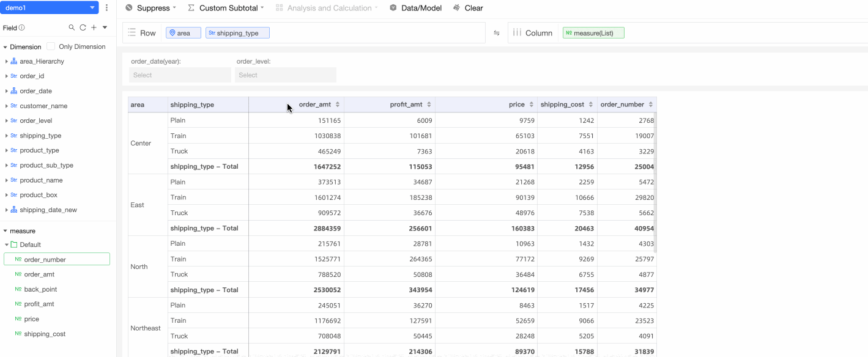Click the shipping_type pill in Row
The height and width of the screenshot is (357, 868).
coord(237,33)
